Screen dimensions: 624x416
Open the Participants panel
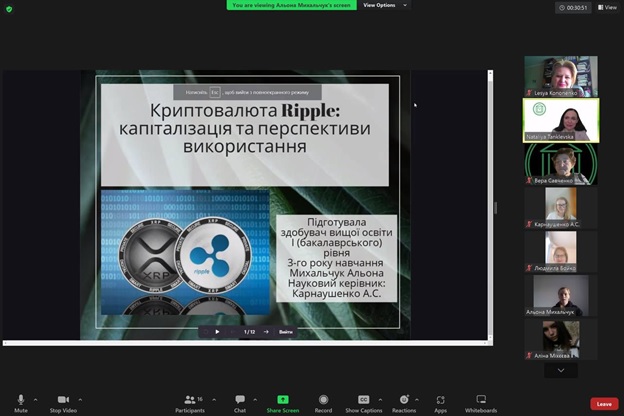[189, 401]
